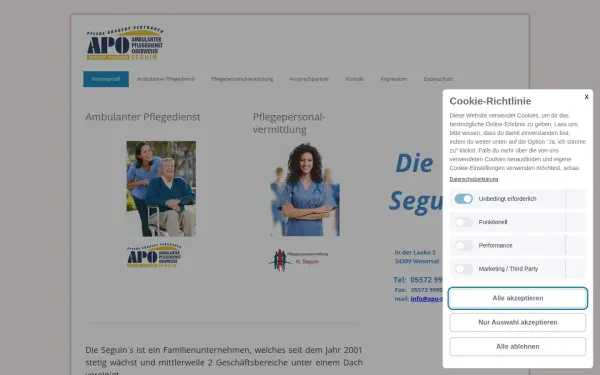The height and width of the screenshot is (375, 600).
Task: Click the address text 'In der Laake 2'
Action: (415, 253)
